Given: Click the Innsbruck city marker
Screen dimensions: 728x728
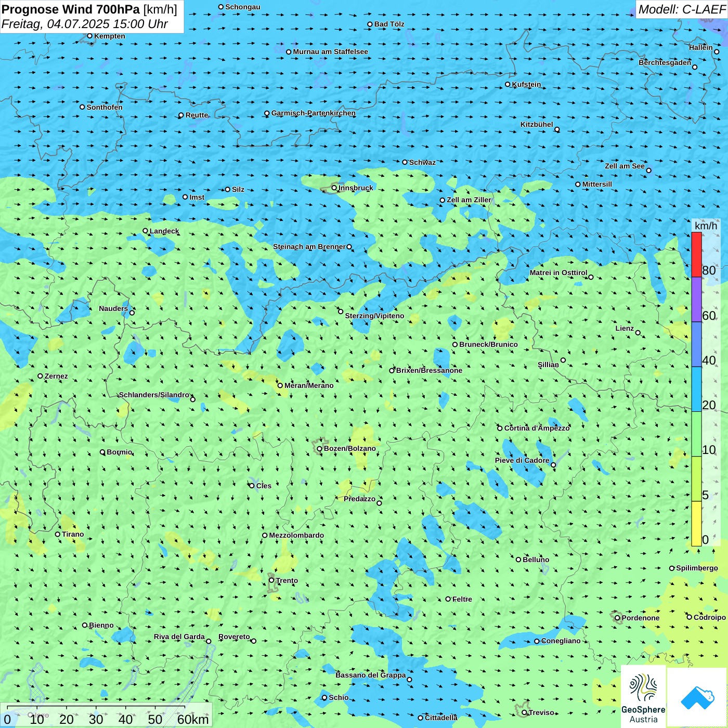Looking at the screenshot, I should click(x=334, y=188).
